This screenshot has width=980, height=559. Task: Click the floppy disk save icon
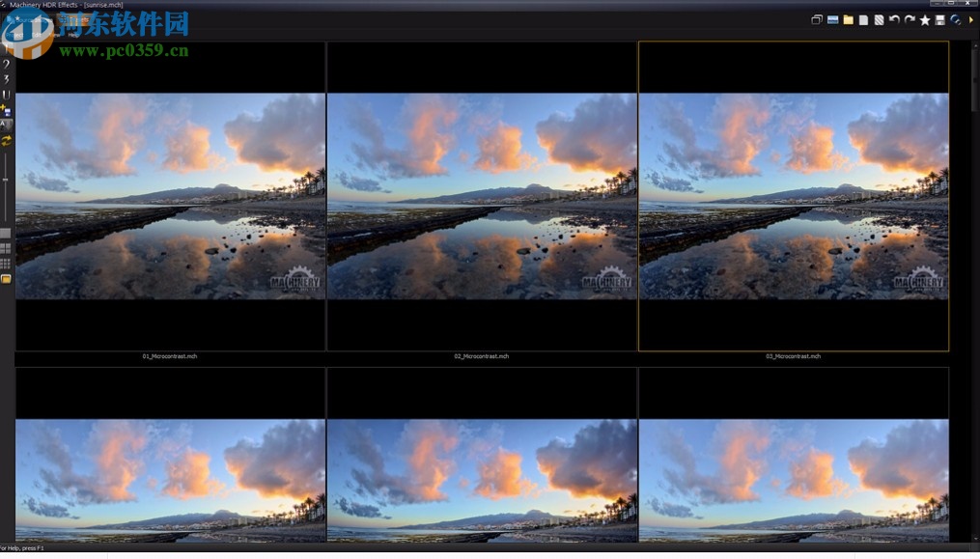[940, 20]
